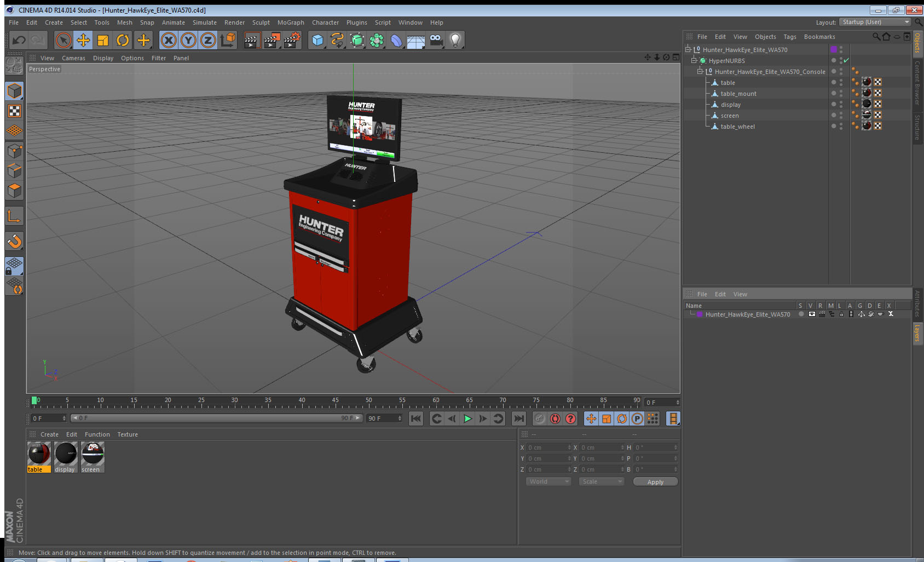Toggle the X axis lock icon

(x=169, y=40)
